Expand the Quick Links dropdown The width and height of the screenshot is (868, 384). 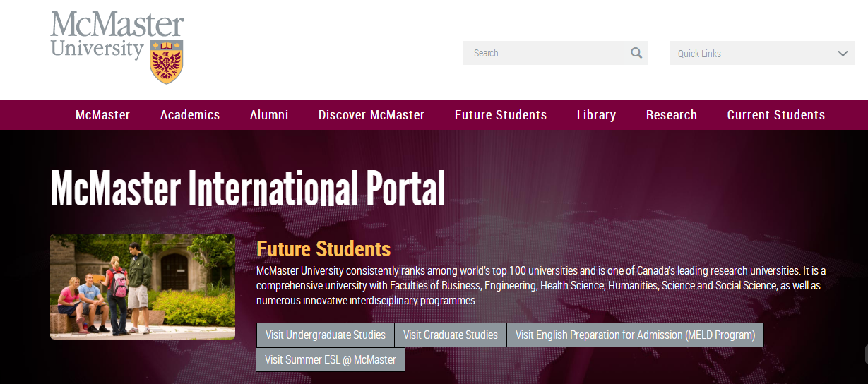762,53
